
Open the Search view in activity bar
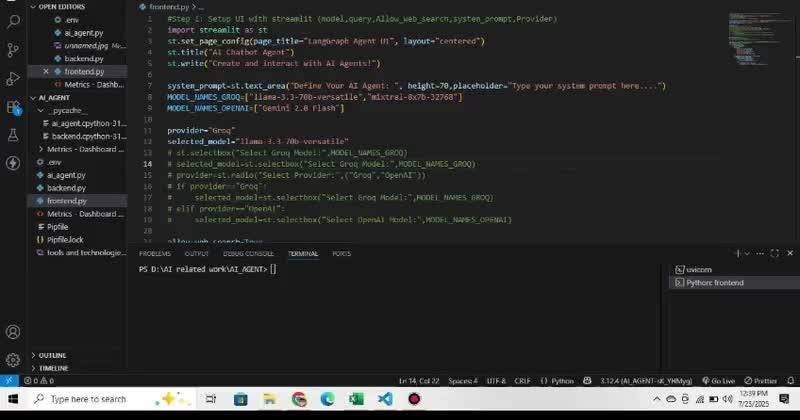(13, 21)
